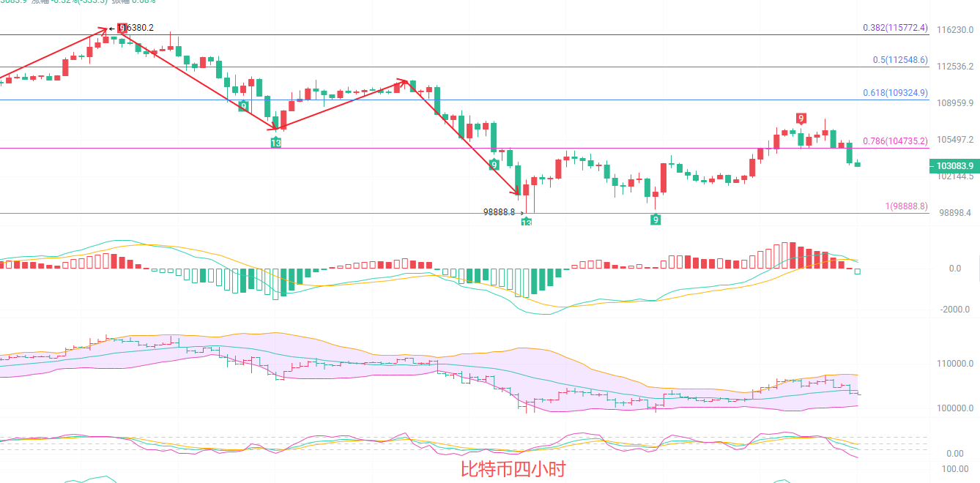The width and height of the screenshot is (980, 483).
Task: Click the 110000.0 Bollinger panel axis label
Action: (955, 364)
